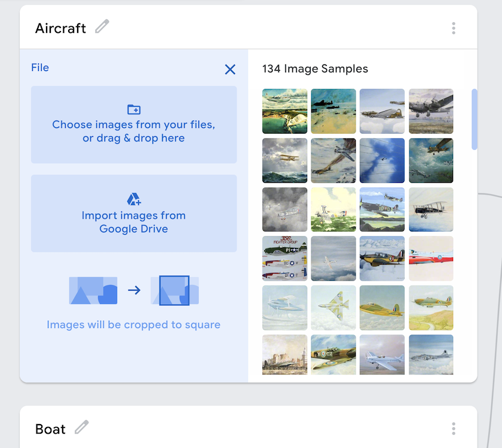Open the Boat class three-dot menu
The image size is (502, 448).
point(454,428)
